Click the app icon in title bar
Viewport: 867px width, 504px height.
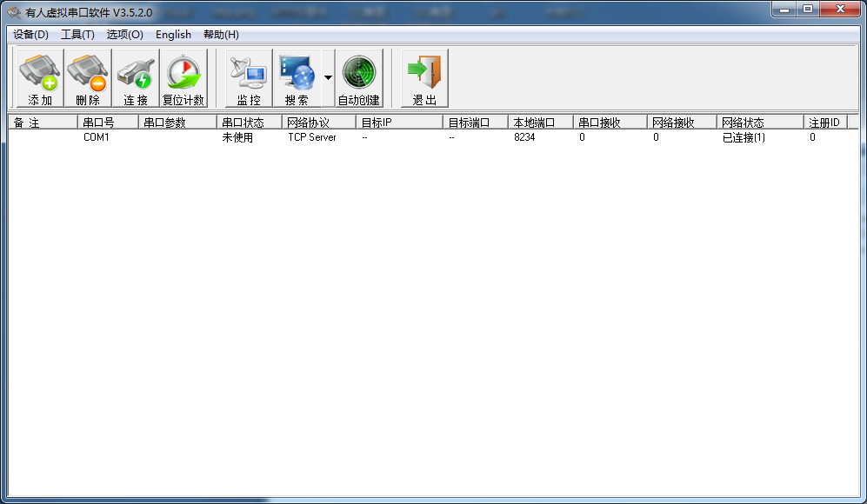tap(14, 12)
